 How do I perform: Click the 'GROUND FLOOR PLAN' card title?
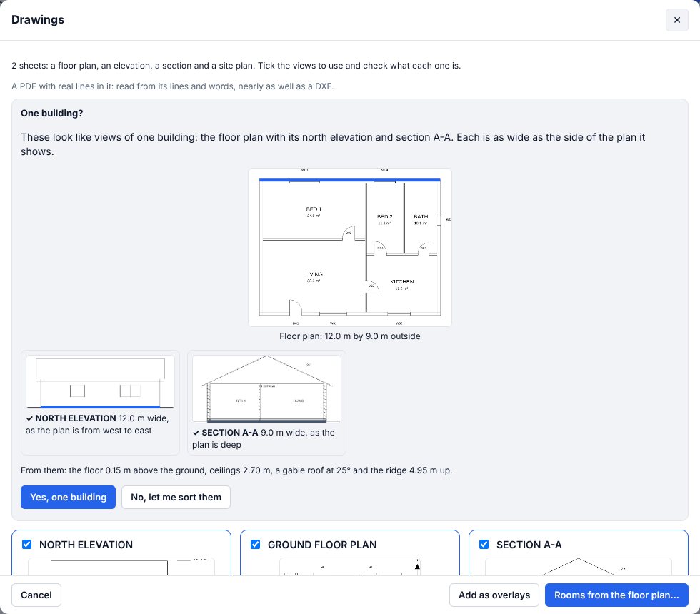(322, 545)
